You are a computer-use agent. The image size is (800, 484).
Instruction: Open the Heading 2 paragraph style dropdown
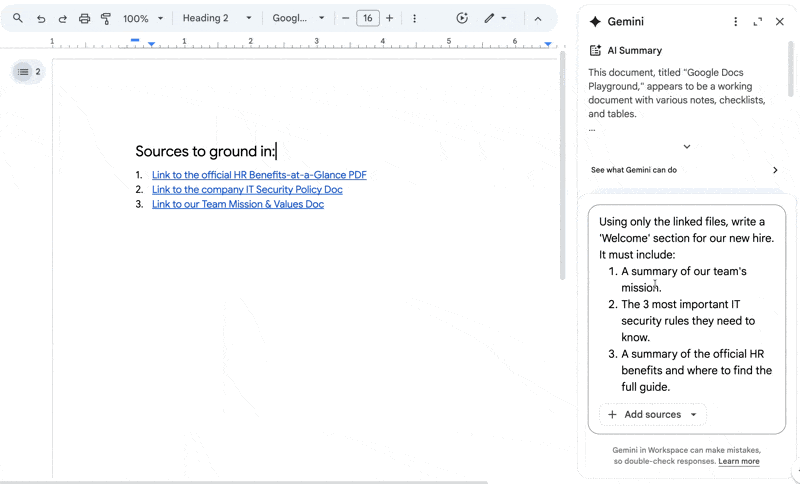pyautogui.click(x=215, y=18)
